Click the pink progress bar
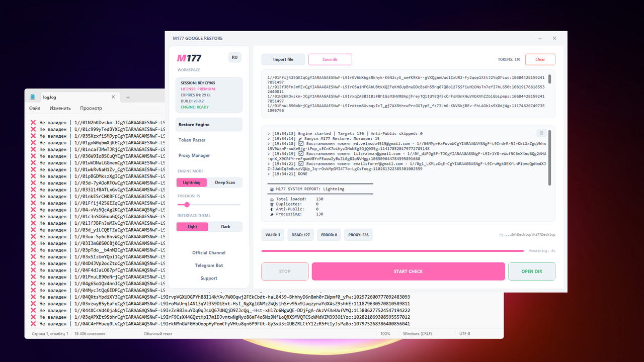 392,250
